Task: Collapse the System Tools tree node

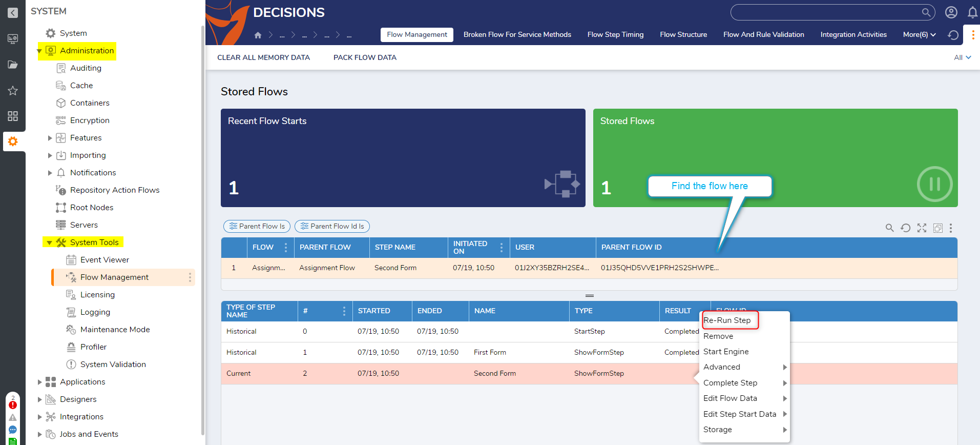Action: click(50, 242)
